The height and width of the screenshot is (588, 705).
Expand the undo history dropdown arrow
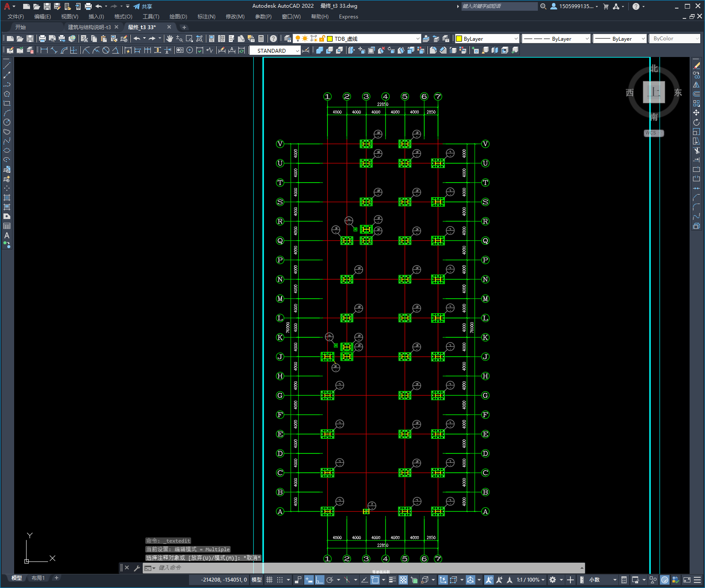click(144, 39)
